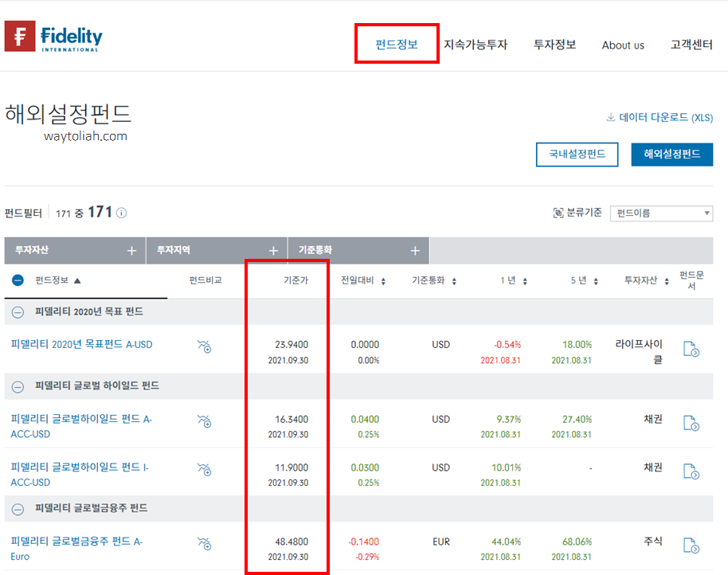728x575 pixels.
Task: Click the 27.40% five-year return
Action: pos(577,419)
